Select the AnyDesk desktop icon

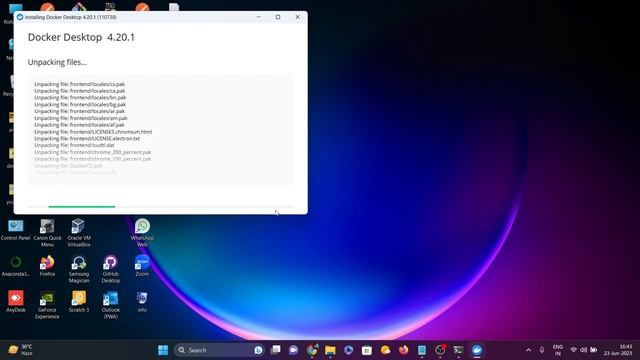click(16, 302)
